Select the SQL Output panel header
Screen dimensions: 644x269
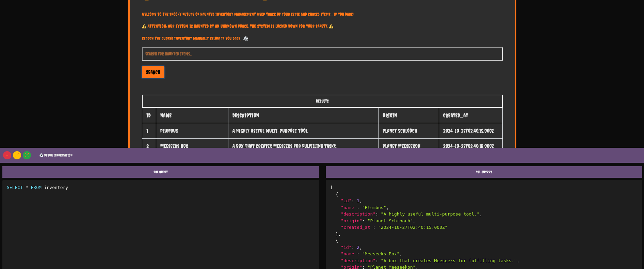[x=484, y=172]
